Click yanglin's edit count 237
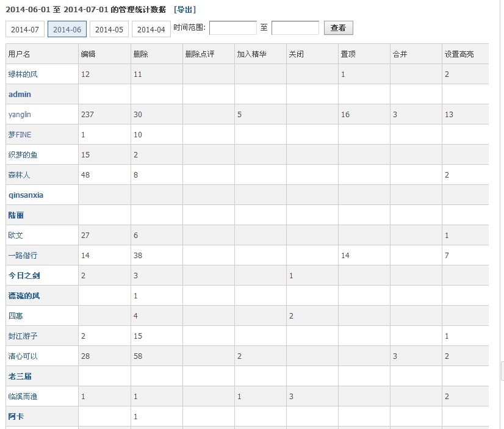504x429 pixels. coord(87,114)
